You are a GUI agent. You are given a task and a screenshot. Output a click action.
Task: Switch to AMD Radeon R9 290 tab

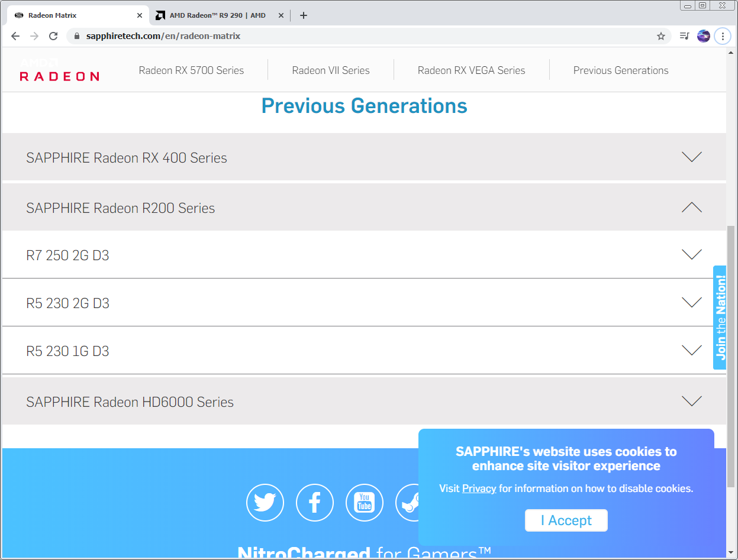pyautogui.click(x=218, y=15)
